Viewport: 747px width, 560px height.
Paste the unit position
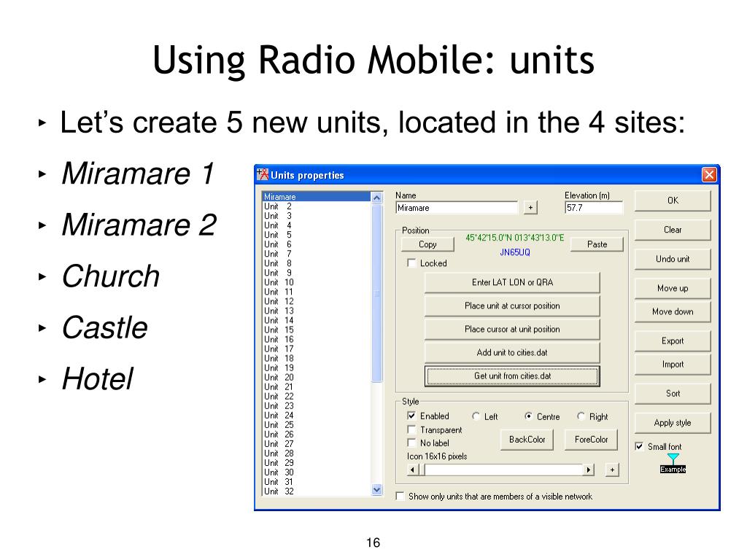597,244
